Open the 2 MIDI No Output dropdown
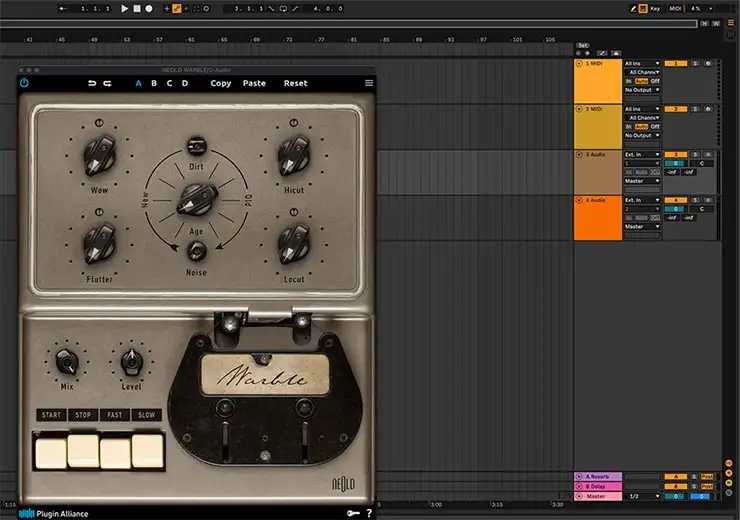 (642, 135)
